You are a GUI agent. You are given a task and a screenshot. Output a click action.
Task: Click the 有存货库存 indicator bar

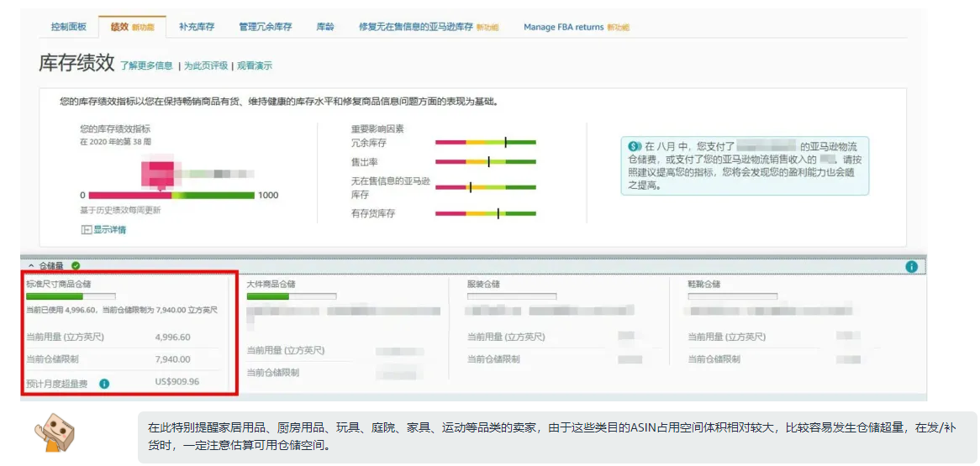486,213
